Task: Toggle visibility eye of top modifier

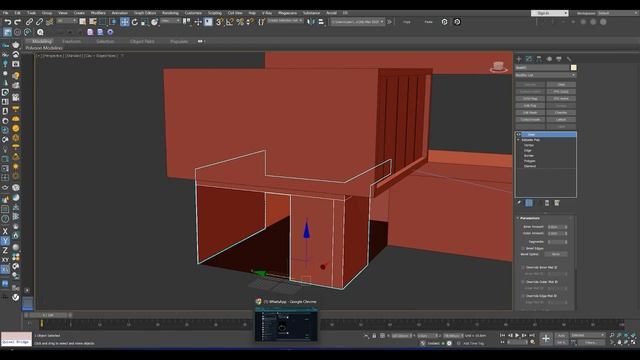Action: [518, 134]
